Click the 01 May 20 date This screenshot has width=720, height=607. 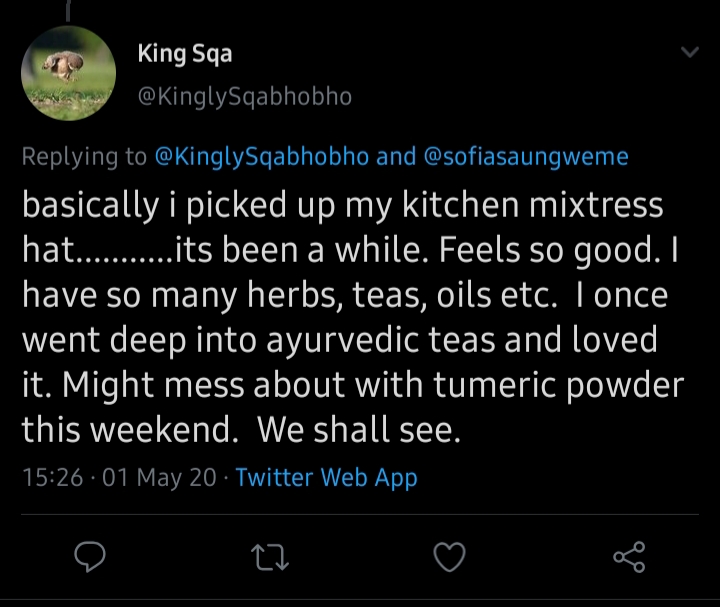[x=158, y=478]
